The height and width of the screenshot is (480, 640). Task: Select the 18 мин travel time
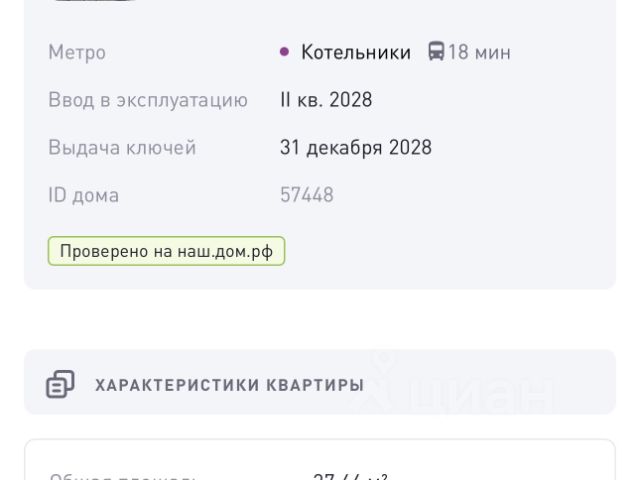coord(479,52)
